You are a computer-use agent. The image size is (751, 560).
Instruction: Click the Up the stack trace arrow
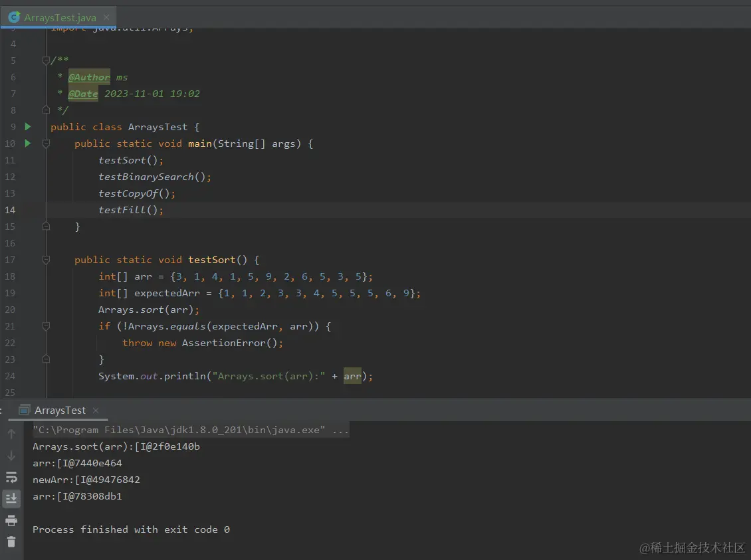point(11,434)
